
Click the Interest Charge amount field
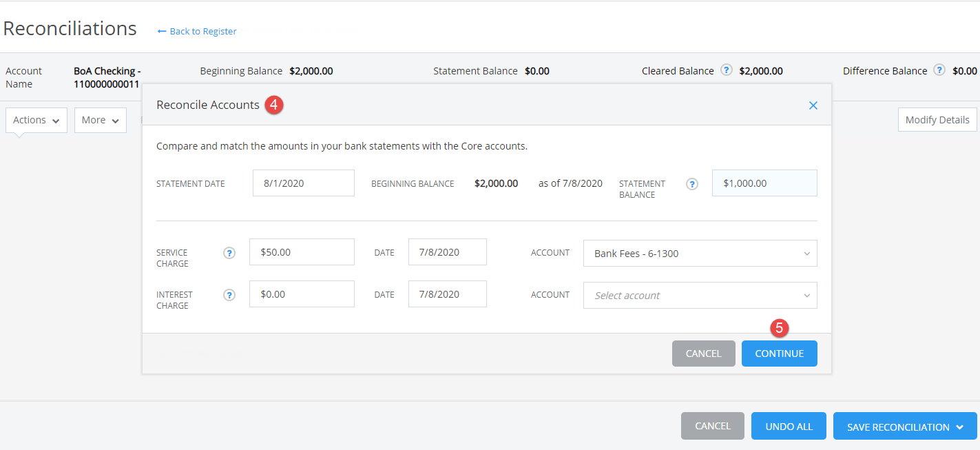[302, 294]
